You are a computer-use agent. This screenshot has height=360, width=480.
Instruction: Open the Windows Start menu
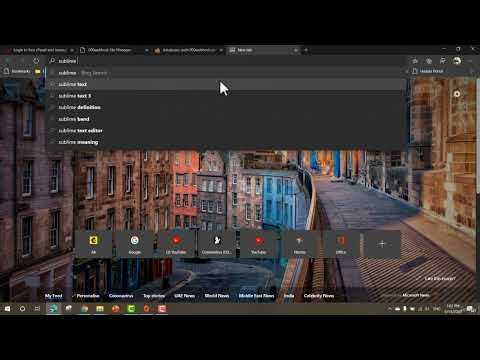7,309
